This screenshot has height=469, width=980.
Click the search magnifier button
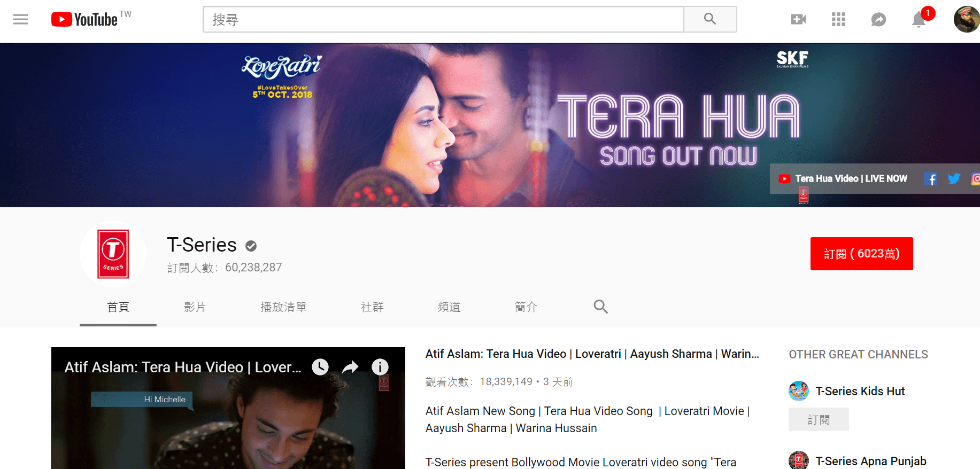point(710,19)
